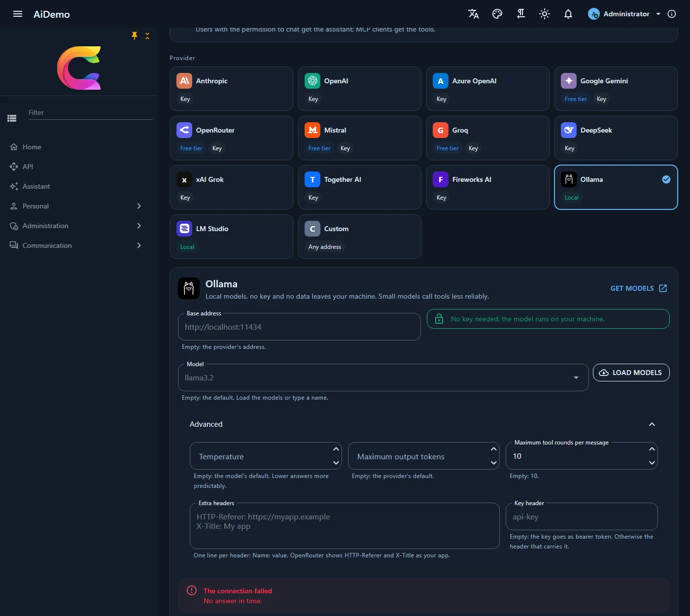
Task: Toggle the sidebar pin icon
Action: pyautogui.click(x=135, y=35)
